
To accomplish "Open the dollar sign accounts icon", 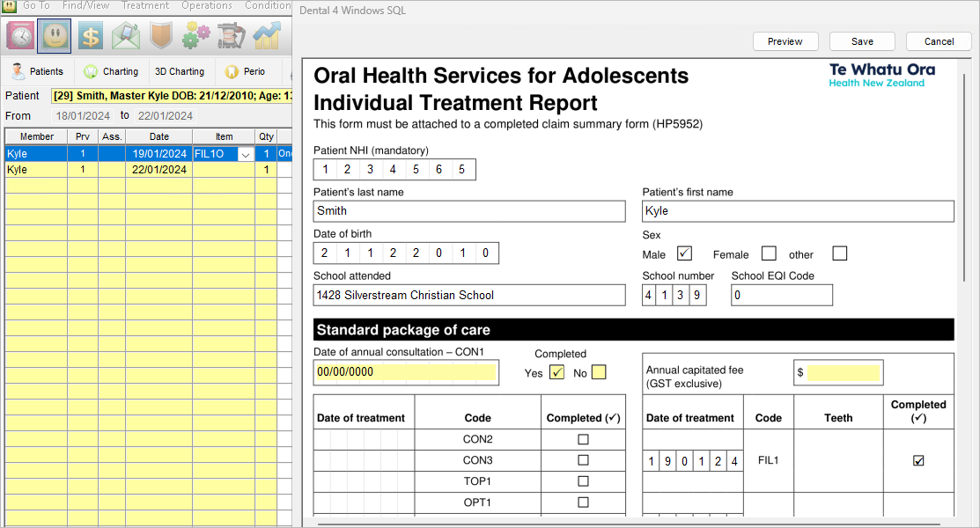I will 90,36.
